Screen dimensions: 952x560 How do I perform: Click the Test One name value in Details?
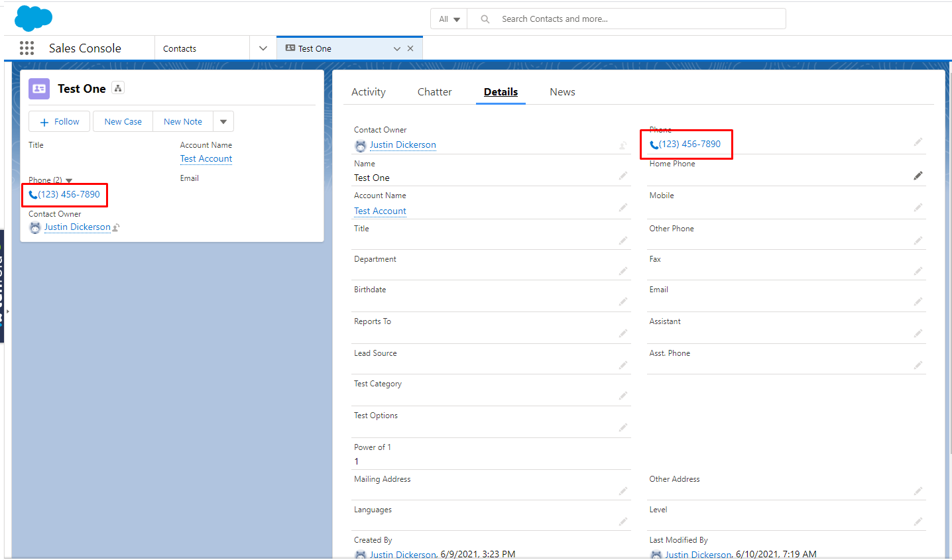coord(372,178)
